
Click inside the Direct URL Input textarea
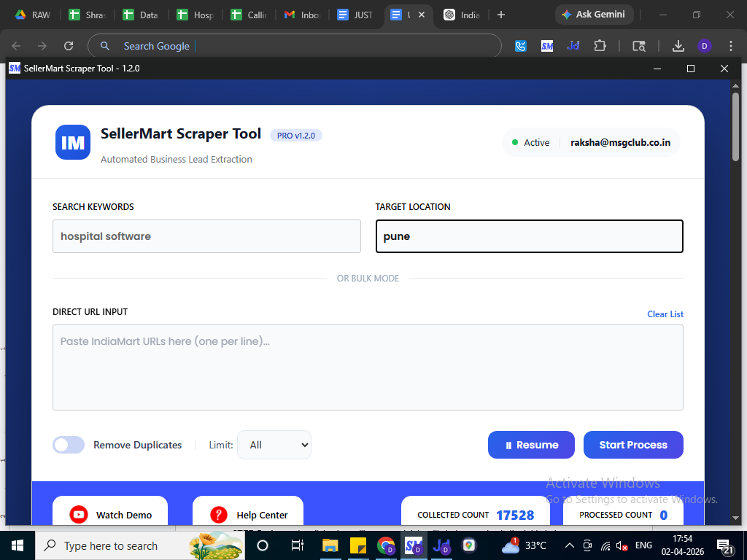[368, 367]
